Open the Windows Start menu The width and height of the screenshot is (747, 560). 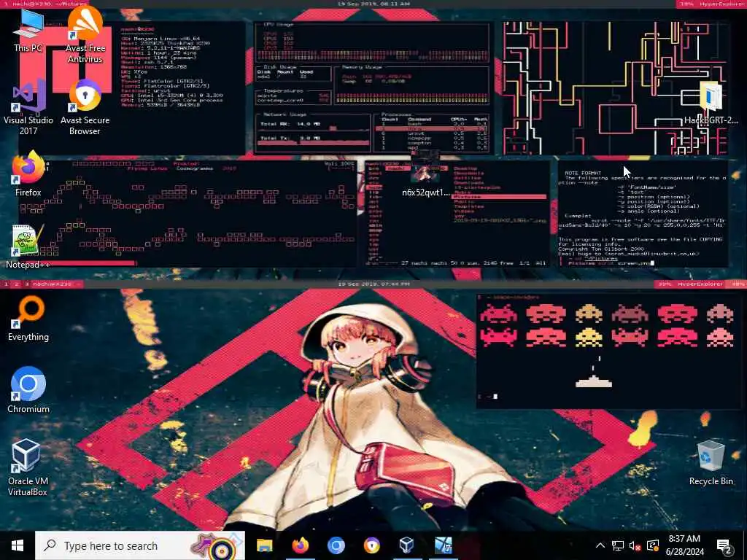coord(18,545)
